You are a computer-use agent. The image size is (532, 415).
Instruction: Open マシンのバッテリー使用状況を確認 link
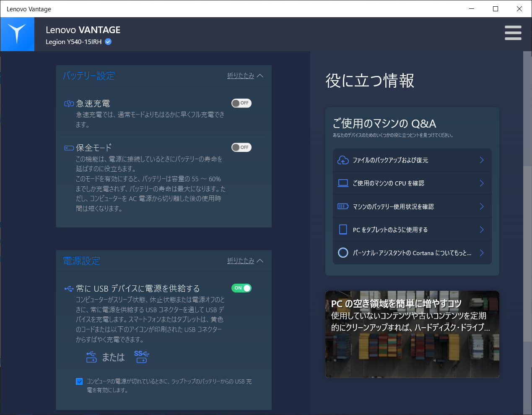(x=393, y=206)
